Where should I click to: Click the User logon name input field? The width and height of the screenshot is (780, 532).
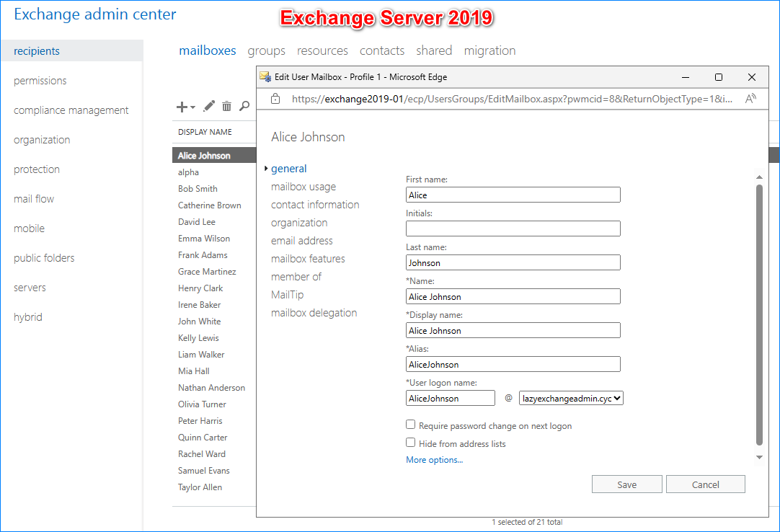click(450, 398)
